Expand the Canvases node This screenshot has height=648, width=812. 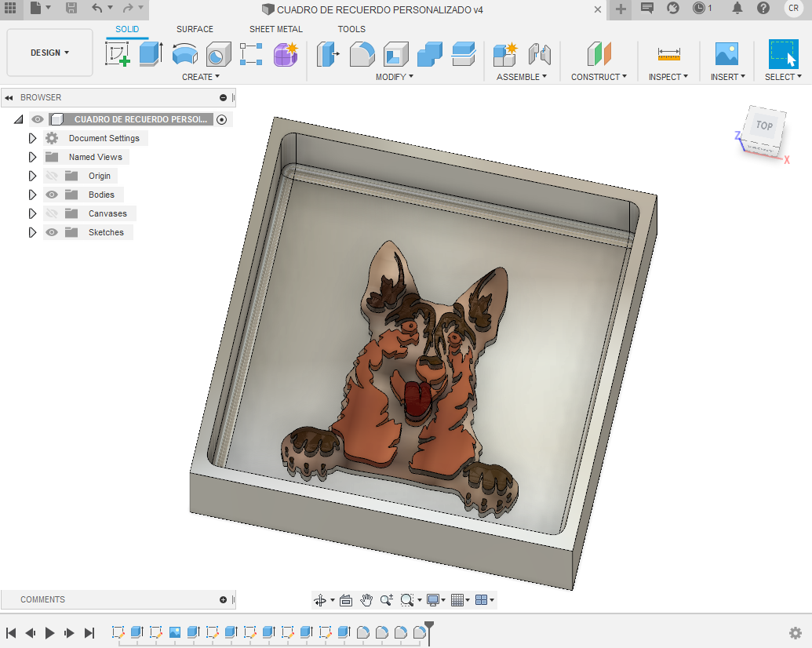point(32,213)
